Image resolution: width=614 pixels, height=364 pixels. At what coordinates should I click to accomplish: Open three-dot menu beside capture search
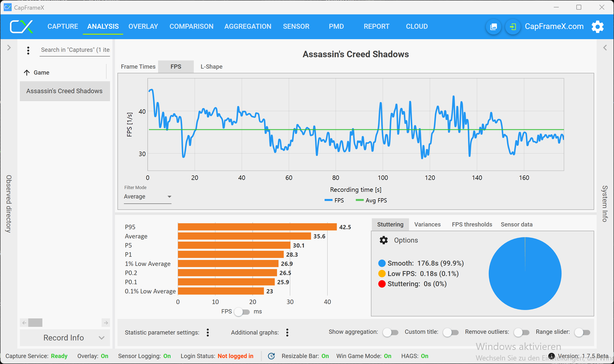(x=28, y=50)
